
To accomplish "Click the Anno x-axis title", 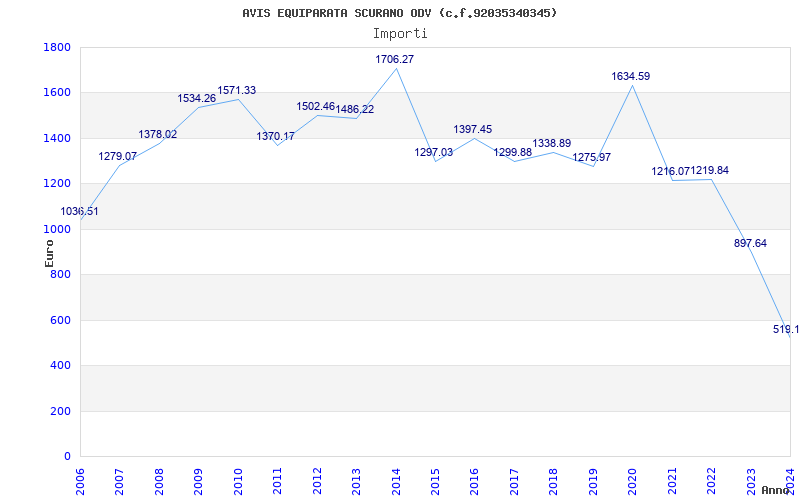I will 774,490.
